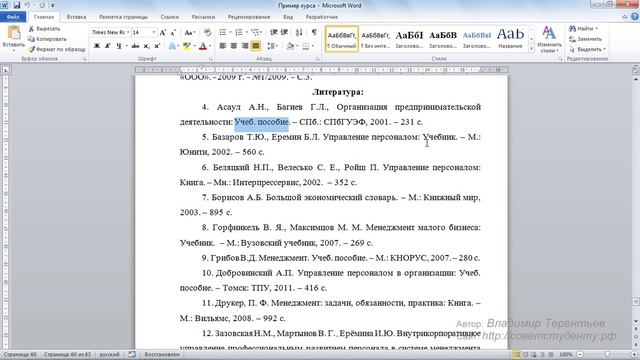
Task: Click 100% zoom level
Action: 566,354
